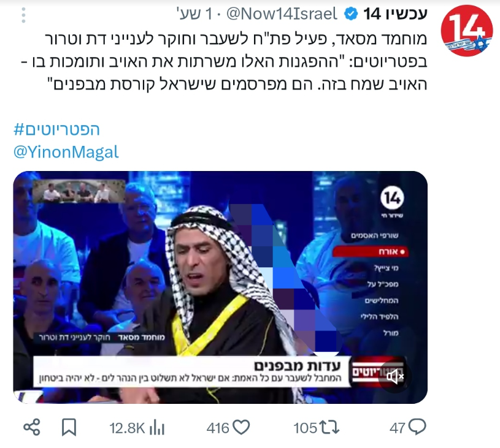
Task: Play the embedded video thumbnail
Action: pos(220,287)
